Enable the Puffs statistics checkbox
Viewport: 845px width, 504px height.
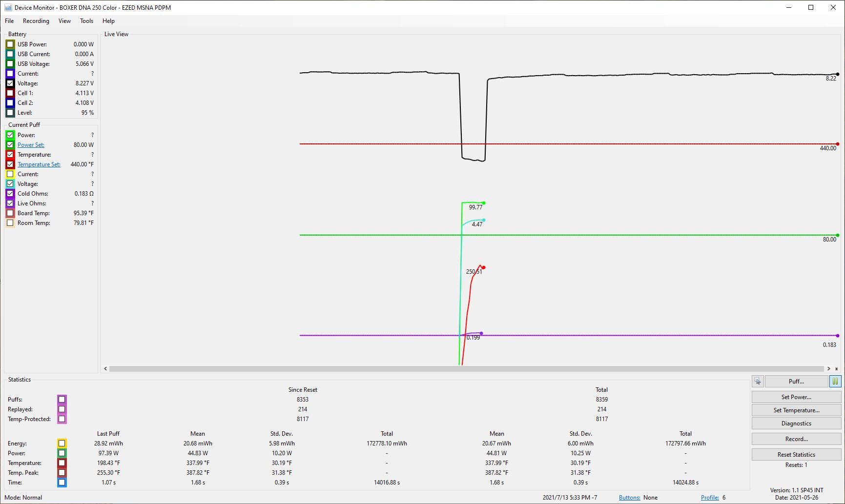point(62,400)
